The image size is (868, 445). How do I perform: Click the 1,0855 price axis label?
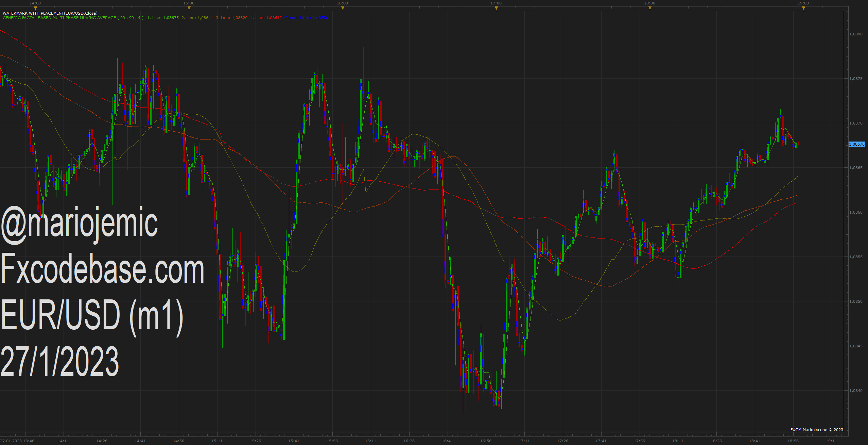(856, 257)
